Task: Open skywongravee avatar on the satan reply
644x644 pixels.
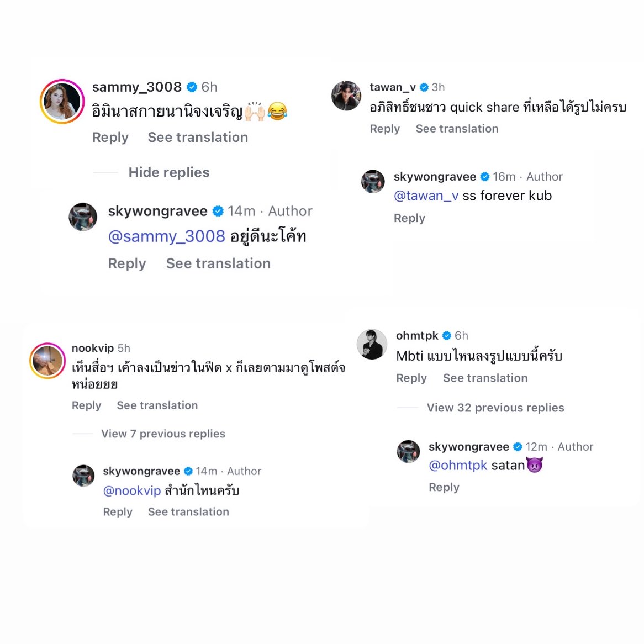Action: click(408, 451)
